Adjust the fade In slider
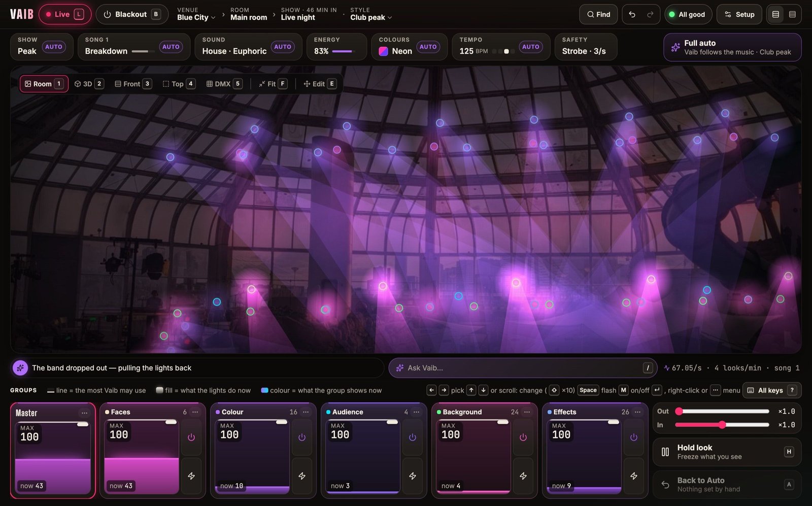812x506 pixels. [x=722, y=425]
